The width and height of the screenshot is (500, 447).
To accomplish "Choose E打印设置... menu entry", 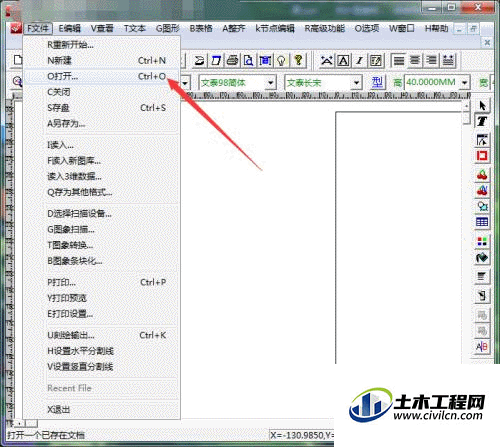I will (x=103, y=314).
